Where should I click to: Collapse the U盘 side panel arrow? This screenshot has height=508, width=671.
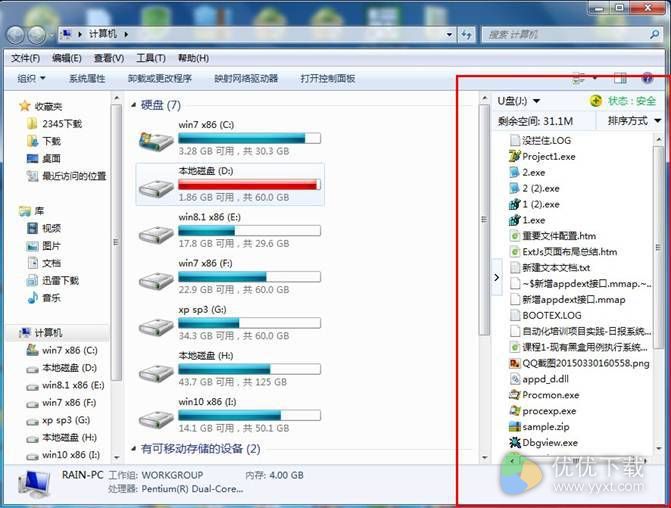(x=496, y=277)
